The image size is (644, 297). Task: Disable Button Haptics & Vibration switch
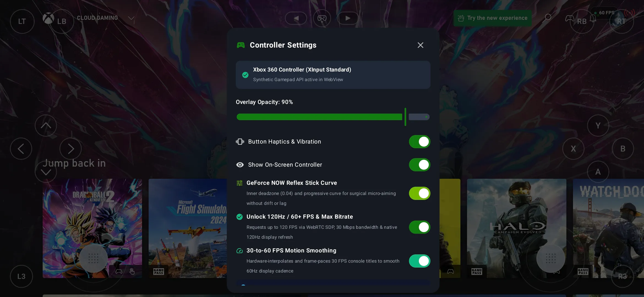pyautogui.click(x=419, y=142)
